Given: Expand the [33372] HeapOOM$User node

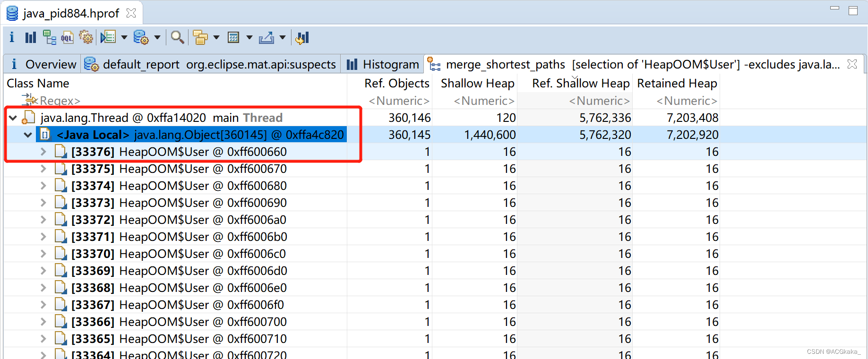Looking at the screenshot, I should (43, 220).
